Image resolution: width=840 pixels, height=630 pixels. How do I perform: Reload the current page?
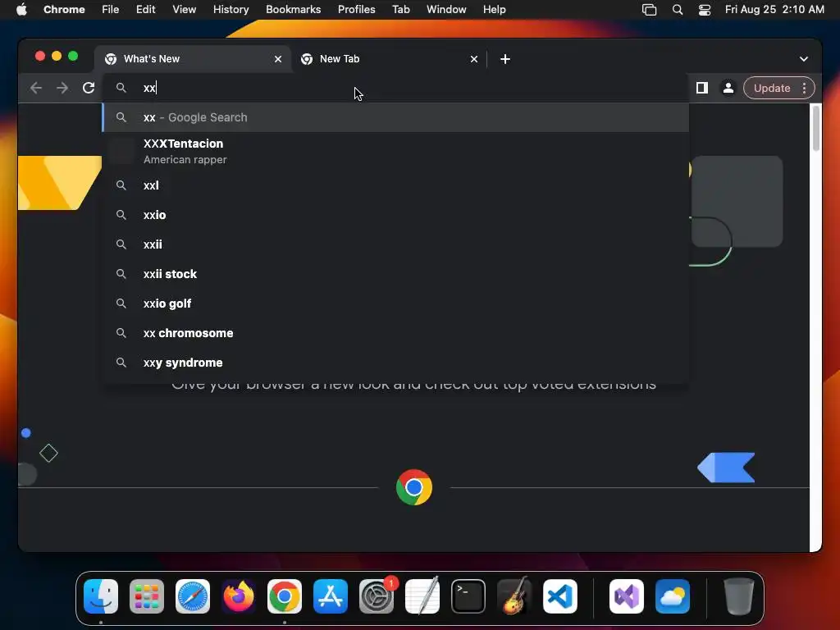(89, 88)
